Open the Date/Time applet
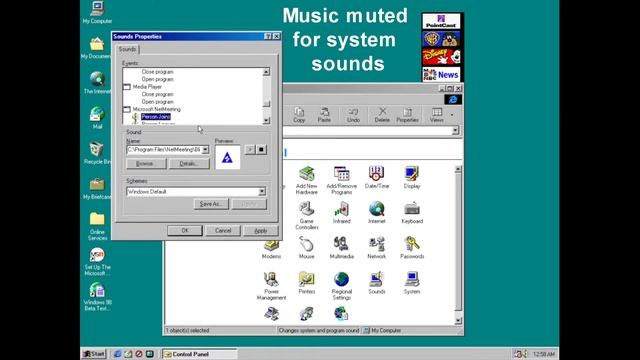640x360 pixels. (x=376, y=177)
